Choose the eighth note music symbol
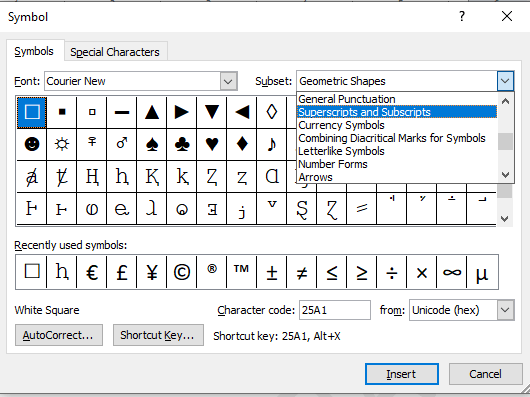The image size is (530, 397). pyautogui.click(x=272, y=144)
